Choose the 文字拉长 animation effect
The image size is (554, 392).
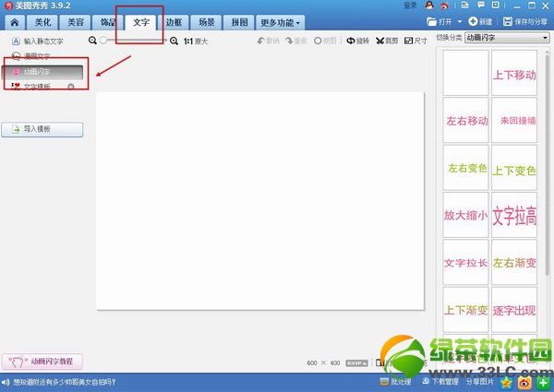click(465, 262)
